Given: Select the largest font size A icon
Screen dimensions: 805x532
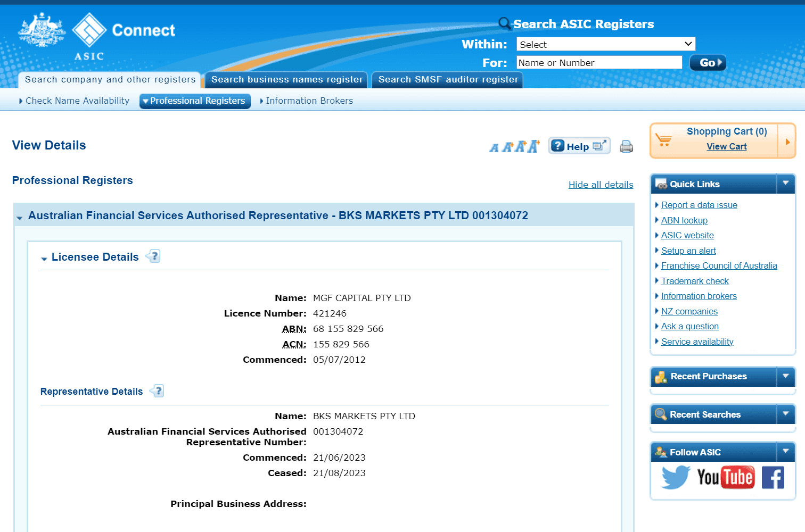Looking at the screenshot, I should pos(533,146).
